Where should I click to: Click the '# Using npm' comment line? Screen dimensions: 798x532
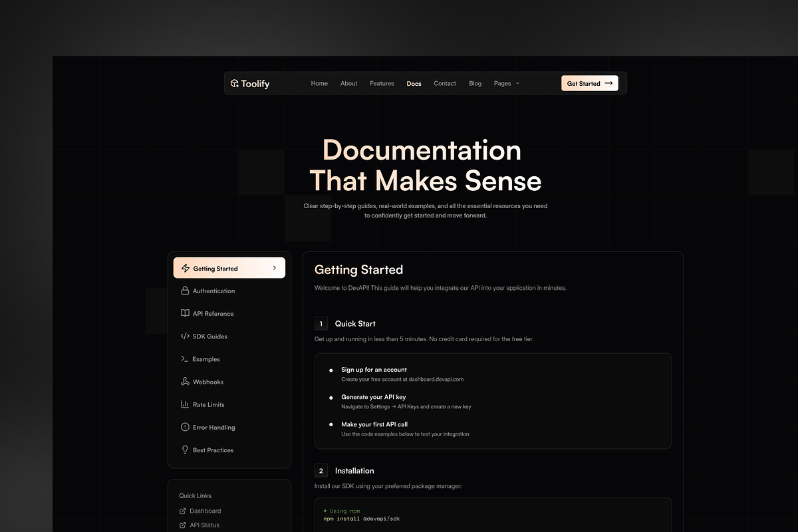click(340, 511)
